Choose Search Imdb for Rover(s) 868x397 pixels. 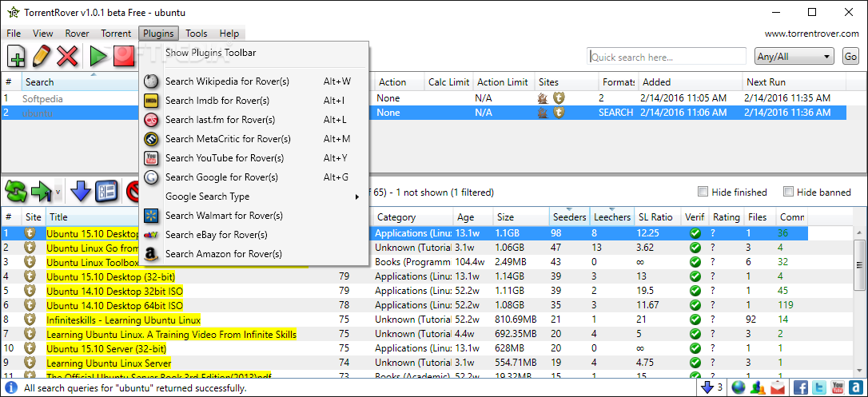pyautogui.click(x=253, y=101)
